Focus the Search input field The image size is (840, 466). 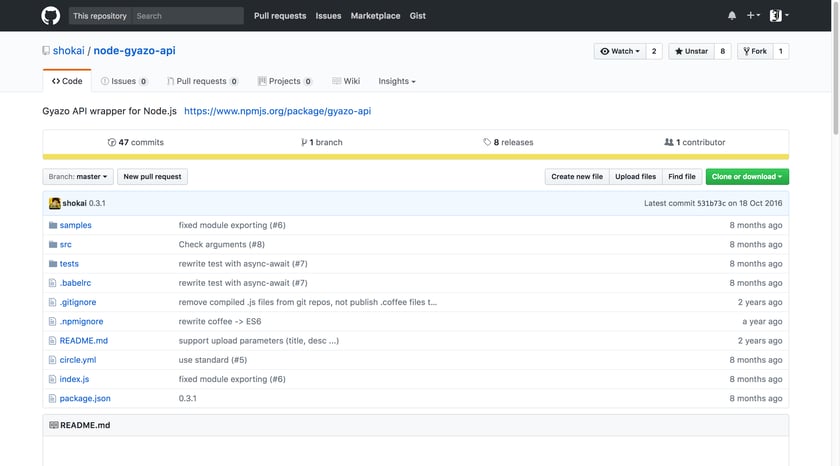[x=188, y=16]
